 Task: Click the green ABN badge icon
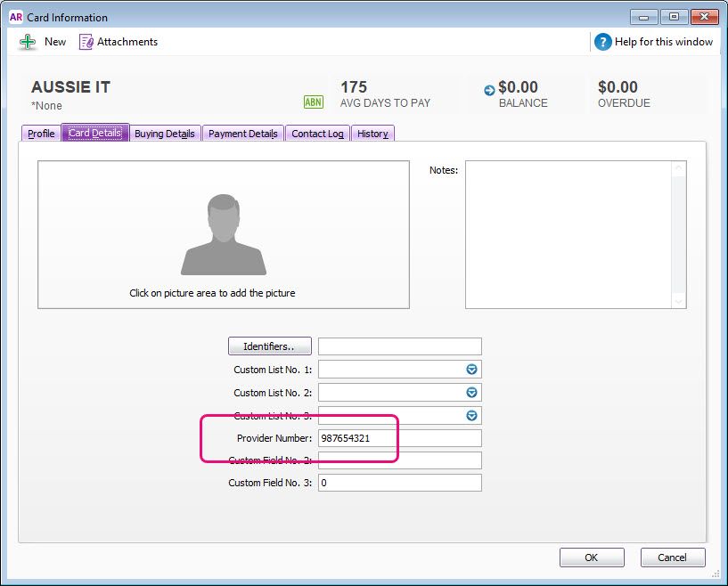[313, 102]
